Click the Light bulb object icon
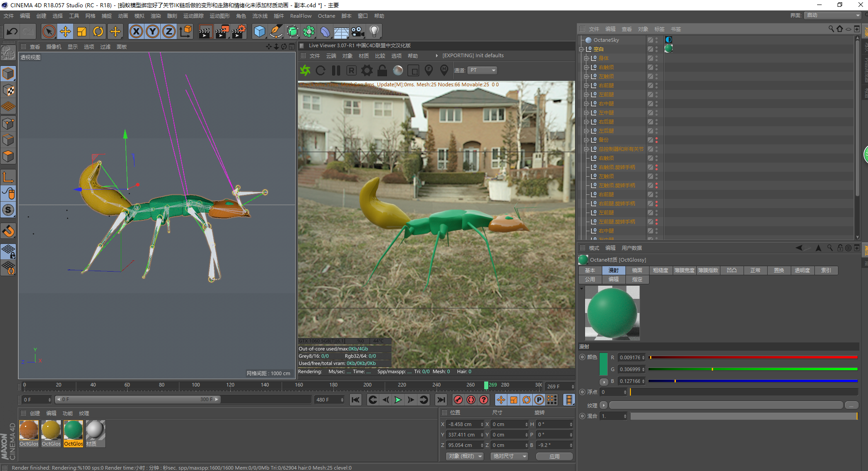The height and width of the screenshot is (471, 868). (x=374, y=31)
